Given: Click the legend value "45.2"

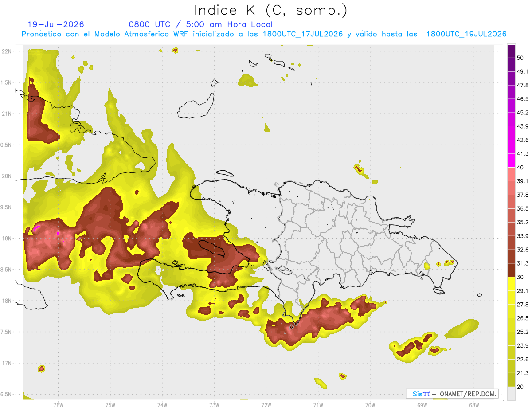Looking at the screenshot, I should 523,113.
